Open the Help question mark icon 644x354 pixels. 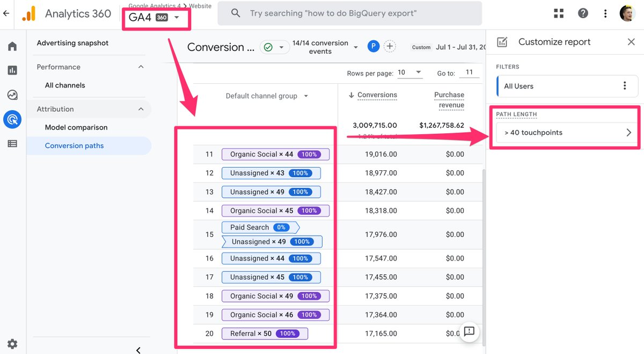[583, 13]
